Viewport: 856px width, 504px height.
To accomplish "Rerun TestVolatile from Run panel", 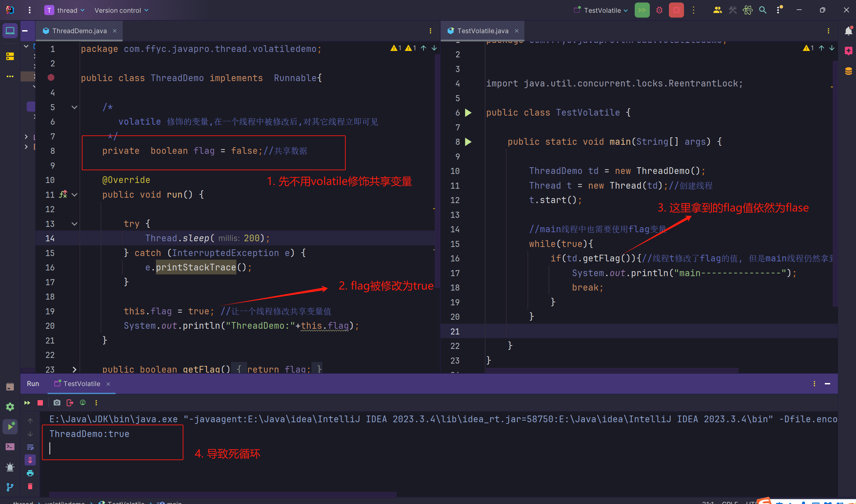I will (x=27, y=403).
